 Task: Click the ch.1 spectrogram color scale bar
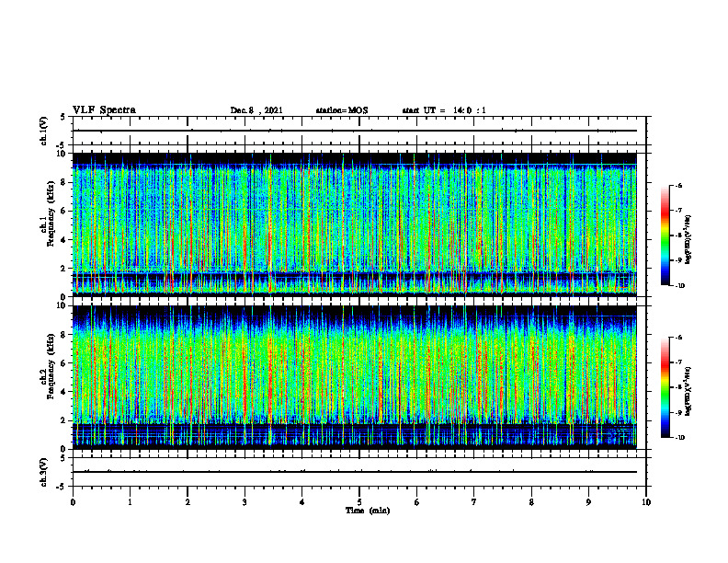665,236
